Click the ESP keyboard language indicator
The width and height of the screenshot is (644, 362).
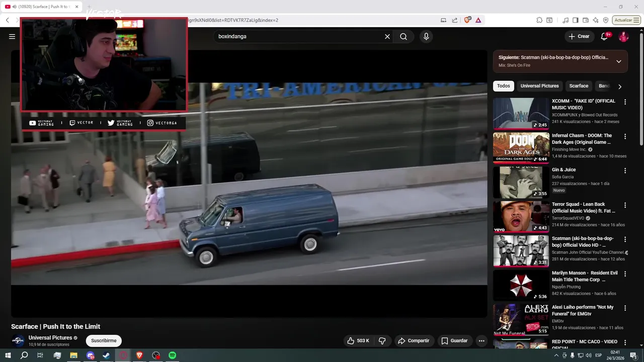coord(599,355)
